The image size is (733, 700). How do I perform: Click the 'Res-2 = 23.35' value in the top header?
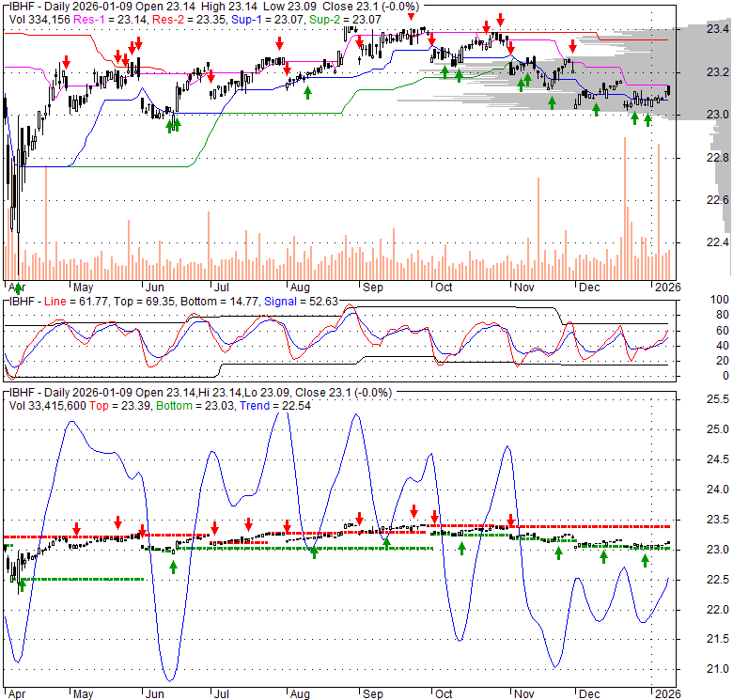coord(189,19)
